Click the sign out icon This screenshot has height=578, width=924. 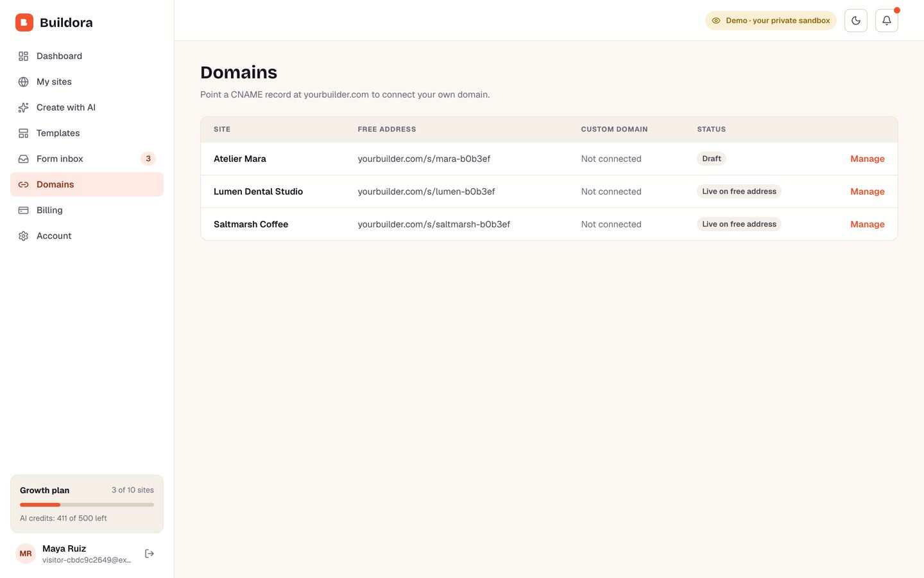150,554
